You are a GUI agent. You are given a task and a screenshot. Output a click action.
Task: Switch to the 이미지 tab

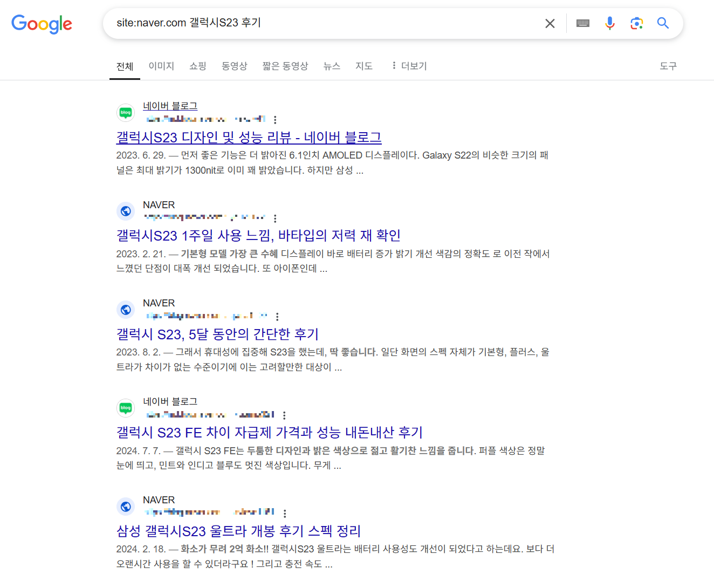[x=161, y=66]
